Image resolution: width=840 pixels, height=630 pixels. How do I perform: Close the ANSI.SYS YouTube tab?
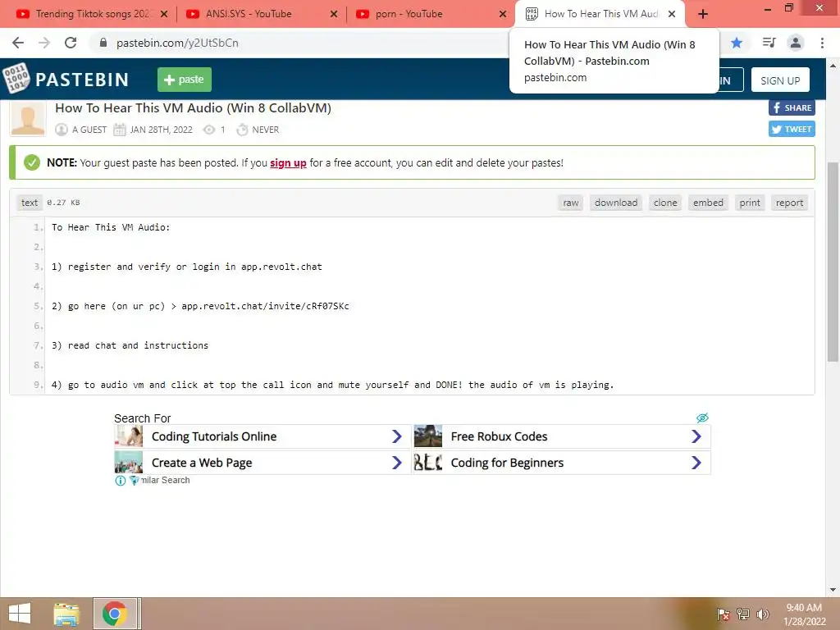(x=334, y=14)
